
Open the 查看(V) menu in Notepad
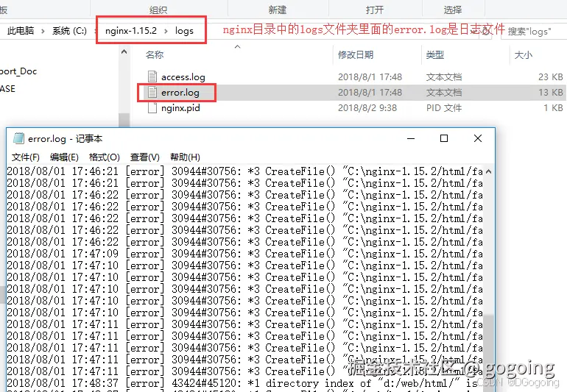pos(144,157)
